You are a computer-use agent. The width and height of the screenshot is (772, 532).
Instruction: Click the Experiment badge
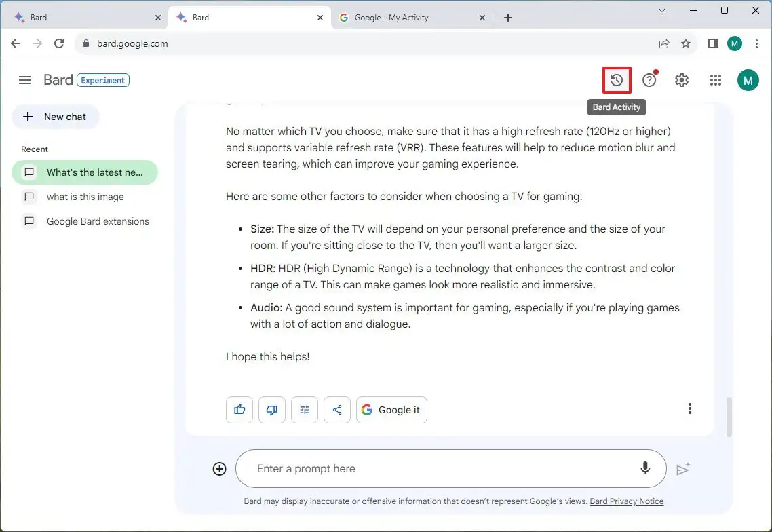point(103,80)
